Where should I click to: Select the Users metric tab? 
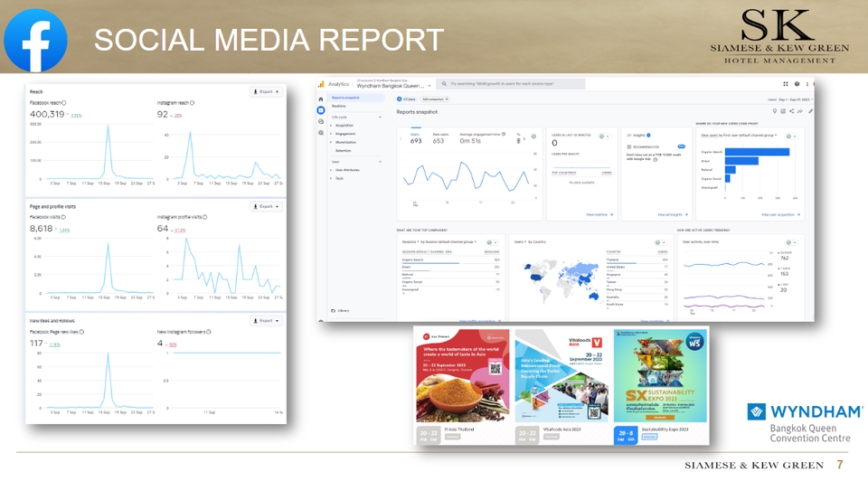click(415, 138)
